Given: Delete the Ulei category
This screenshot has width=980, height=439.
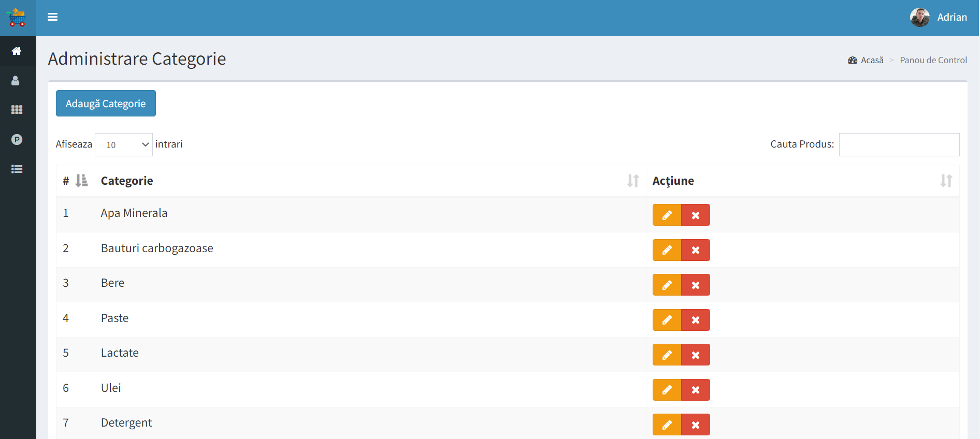Looking at the screenshot, I should [695, 390].
